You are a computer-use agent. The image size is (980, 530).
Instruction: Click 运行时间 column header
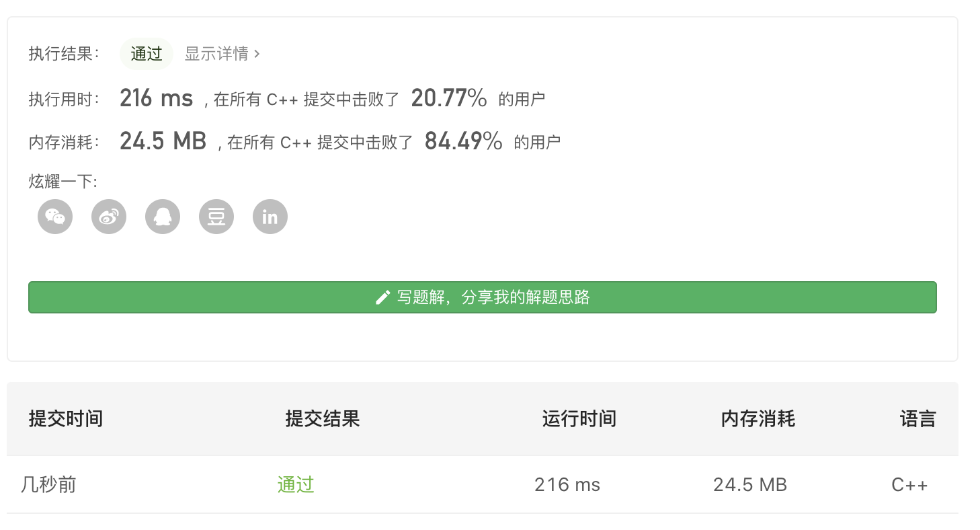point(579,419)
